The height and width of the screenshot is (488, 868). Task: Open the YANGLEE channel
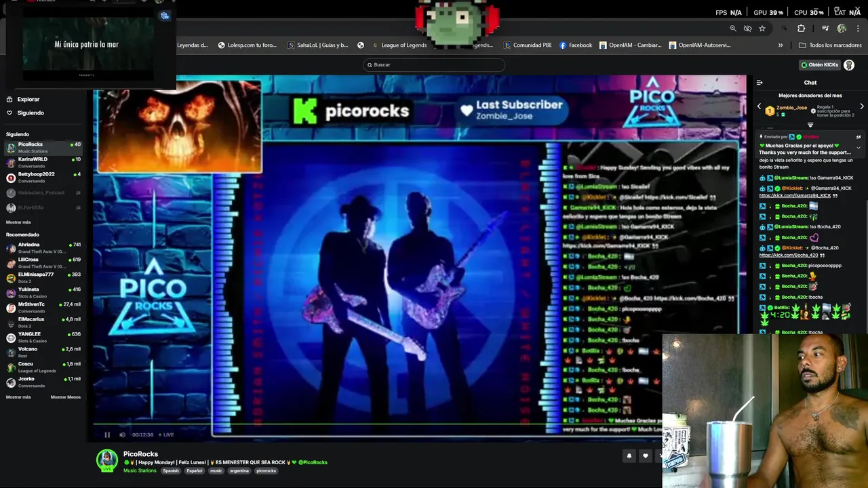click(x=43, y=337)
